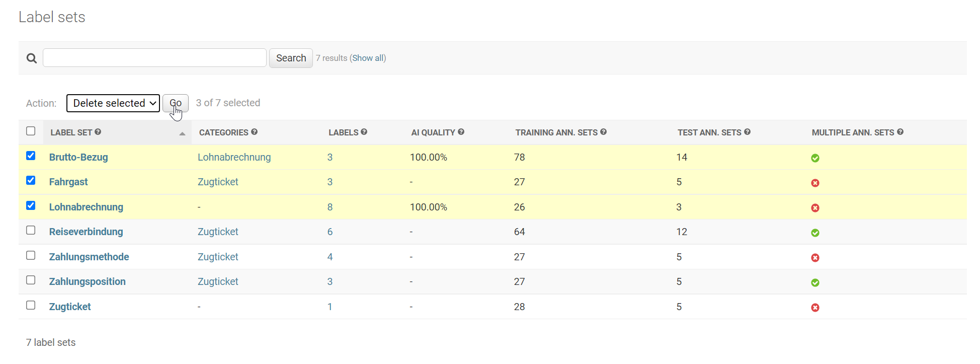Open Zugticket category in Zahlungsmethode row
Screen dimensions: 980x364
point(218,257)
